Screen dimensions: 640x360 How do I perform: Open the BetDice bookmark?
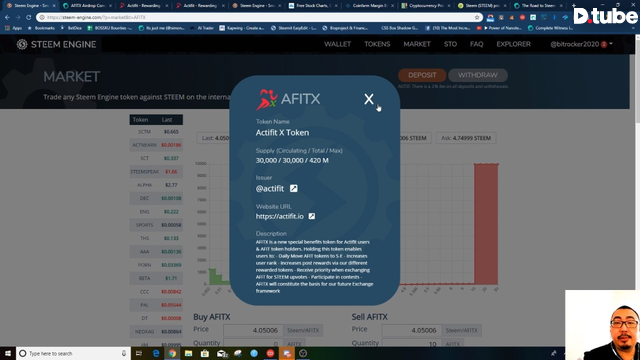(x=71, y=28)
